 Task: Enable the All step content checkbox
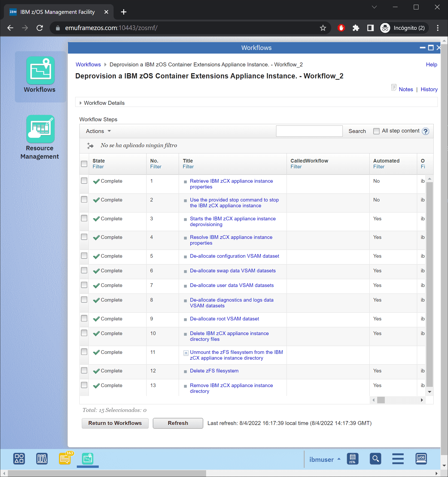376,131
